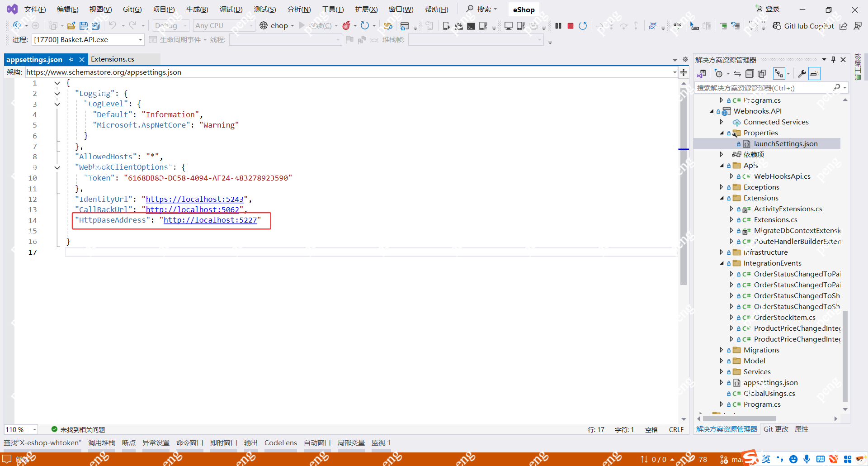
Task: Click the gear settings icon above editor
Action: pyautogui.click(x=685, y=60)
